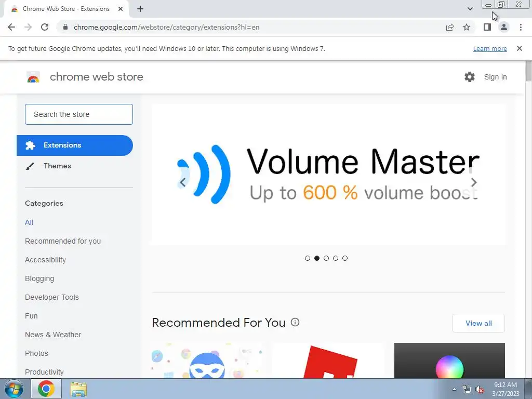Click the Chrome taskbar icon

(46, 389)
